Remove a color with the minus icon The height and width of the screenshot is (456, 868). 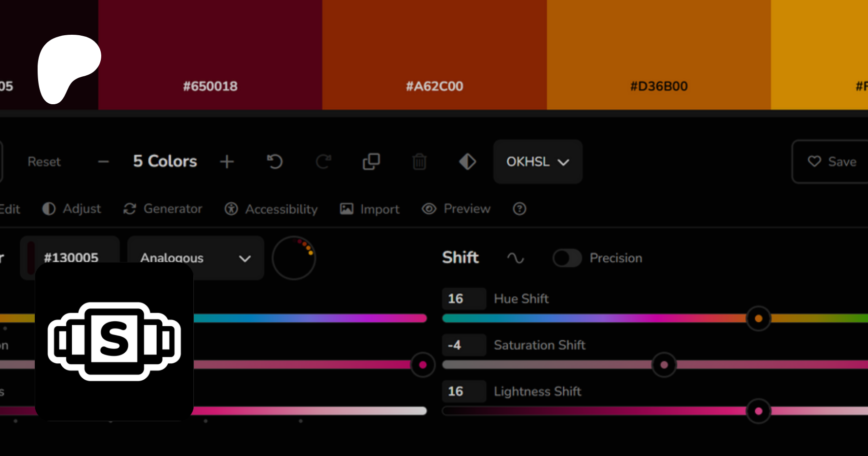pos(103,162)
